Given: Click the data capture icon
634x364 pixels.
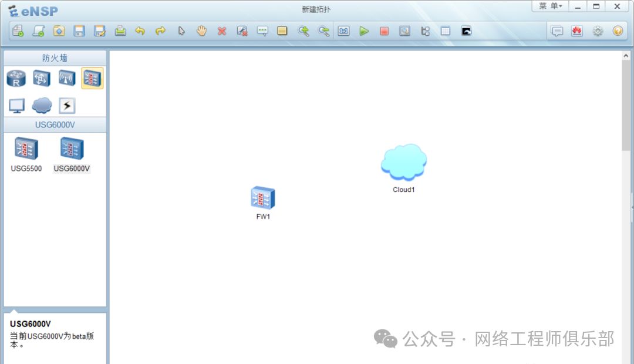Looking at the screenshot, I should pos(404,31).
